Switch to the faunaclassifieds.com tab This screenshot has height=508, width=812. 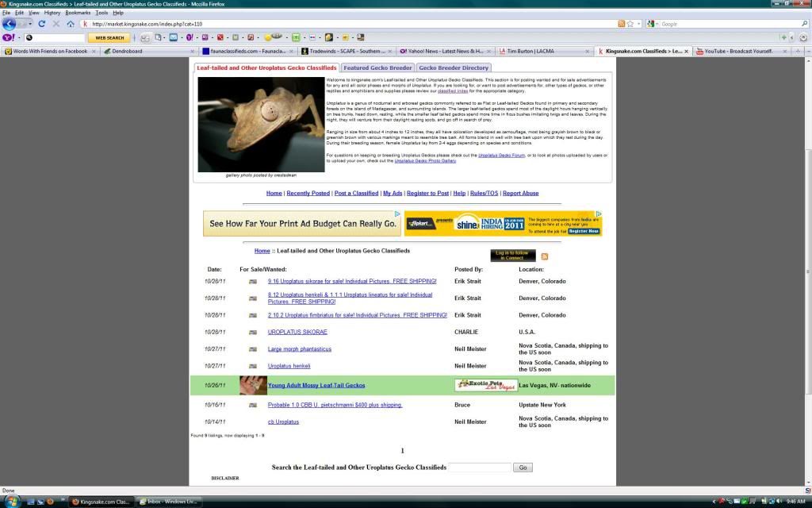tap(247, 52)
